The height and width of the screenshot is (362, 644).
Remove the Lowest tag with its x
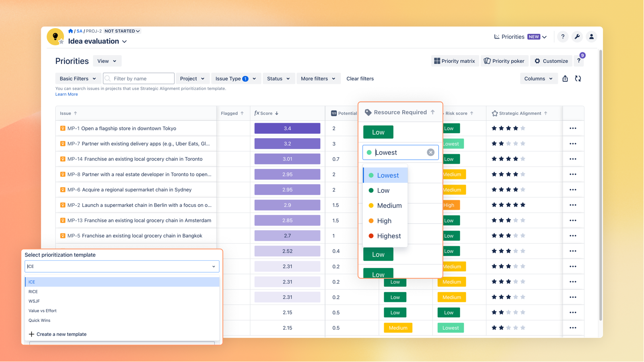coord(430,152)
